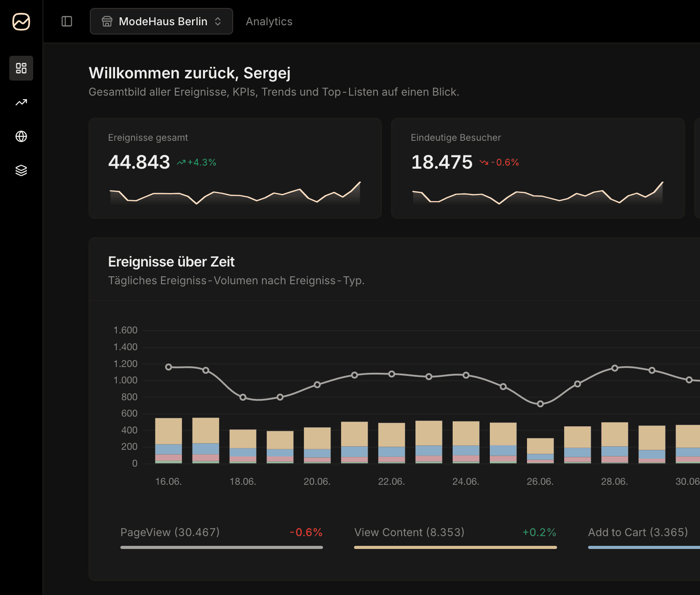Screen dimensions: 700x595
Task: Click the 18.475 unique visitors value
Action: coord(442,162)
